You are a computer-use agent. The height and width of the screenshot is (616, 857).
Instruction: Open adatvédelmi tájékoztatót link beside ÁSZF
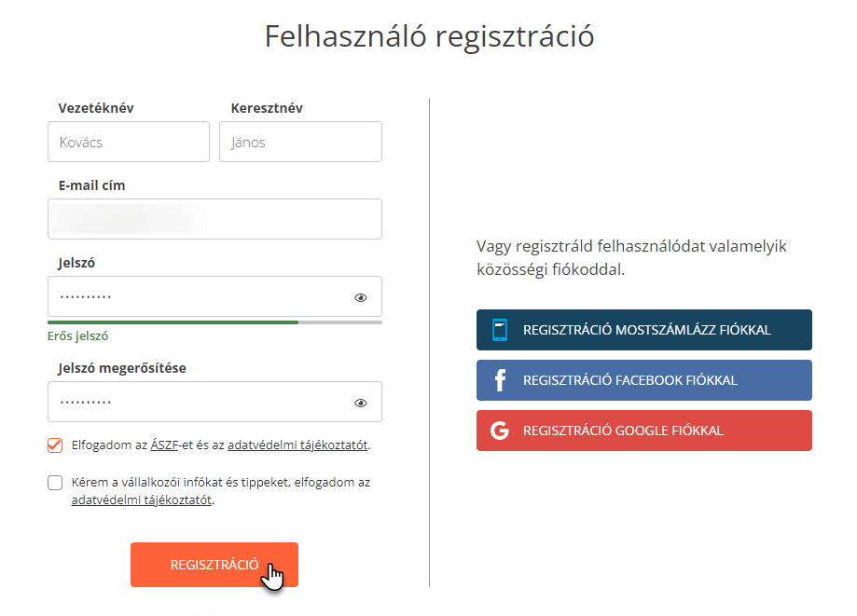click(297, 445)
